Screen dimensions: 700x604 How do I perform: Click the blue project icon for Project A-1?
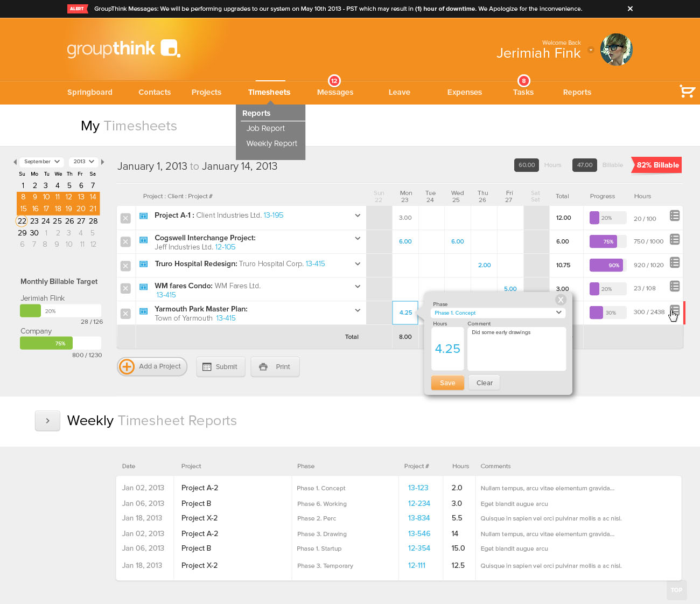click(144, 216)
